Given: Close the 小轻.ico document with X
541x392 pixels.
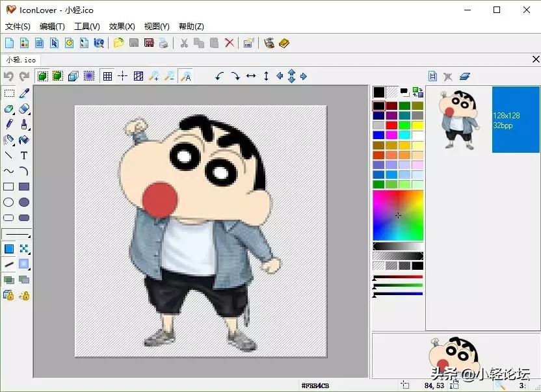Looking at the screenshot, I should click(536, 59).
